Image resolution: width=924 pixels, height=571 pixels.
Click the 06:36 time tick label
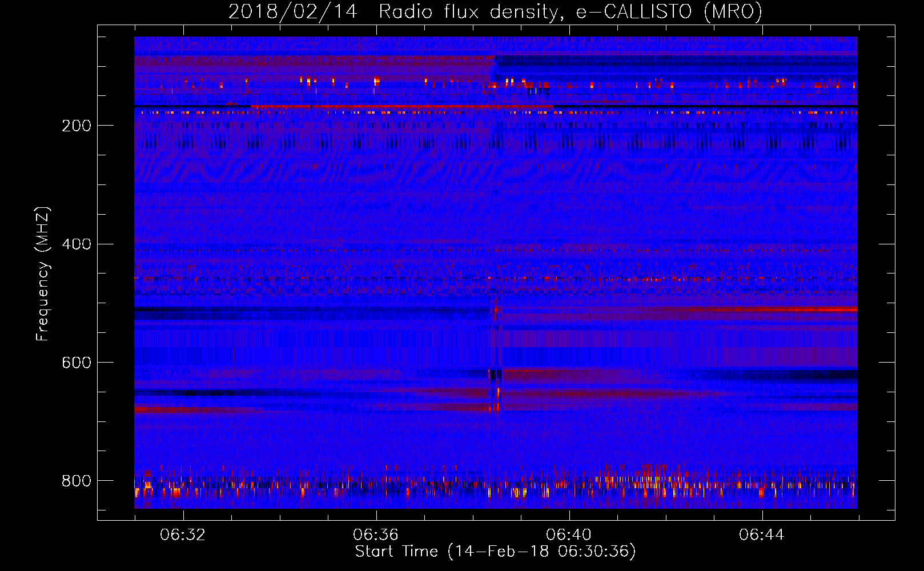(x=376, y=535)
